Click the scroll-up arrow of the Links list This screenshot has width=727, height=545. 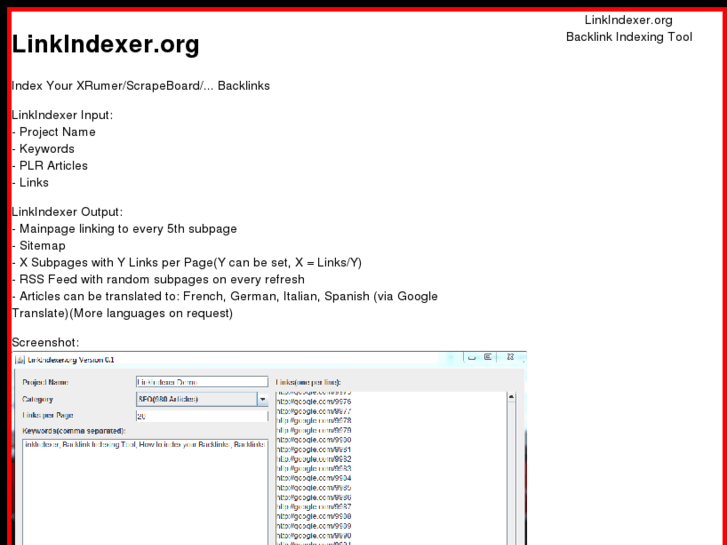[x=511, y=397]
